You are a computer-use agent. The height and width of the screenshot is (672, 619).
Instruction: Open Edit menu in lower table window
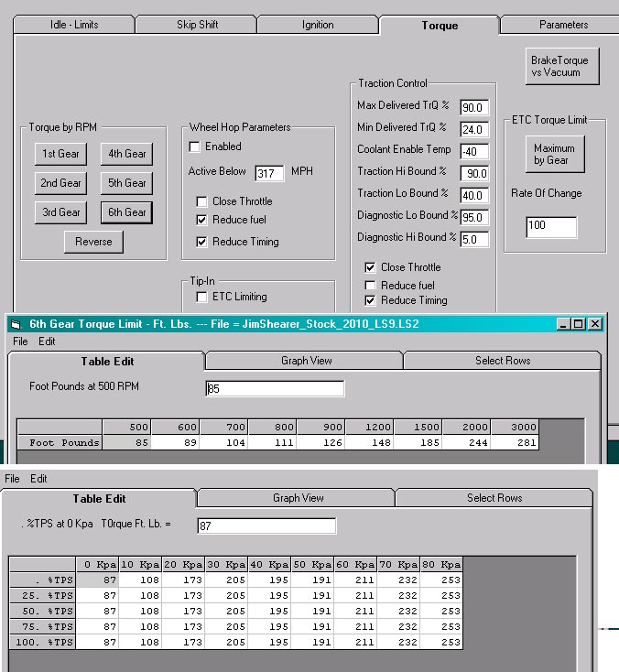tap(38, 479)
